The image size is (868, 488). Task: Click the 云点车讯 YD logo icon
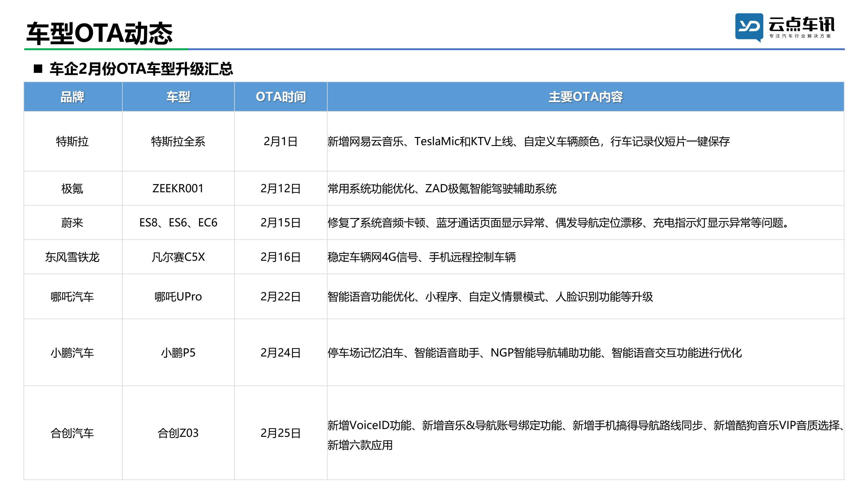(x=749, y=27)
